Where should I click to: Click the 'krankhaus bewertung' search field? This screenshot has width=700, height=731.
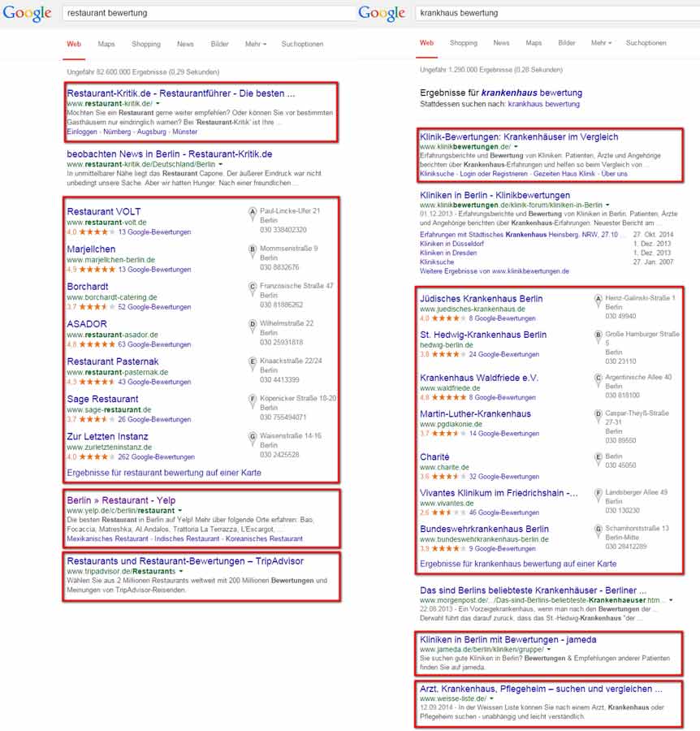tap(557, 13)
